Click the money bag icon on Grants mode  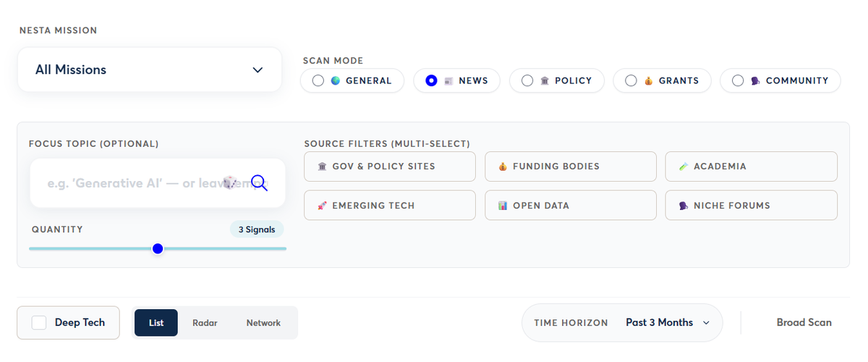(649, 80)
